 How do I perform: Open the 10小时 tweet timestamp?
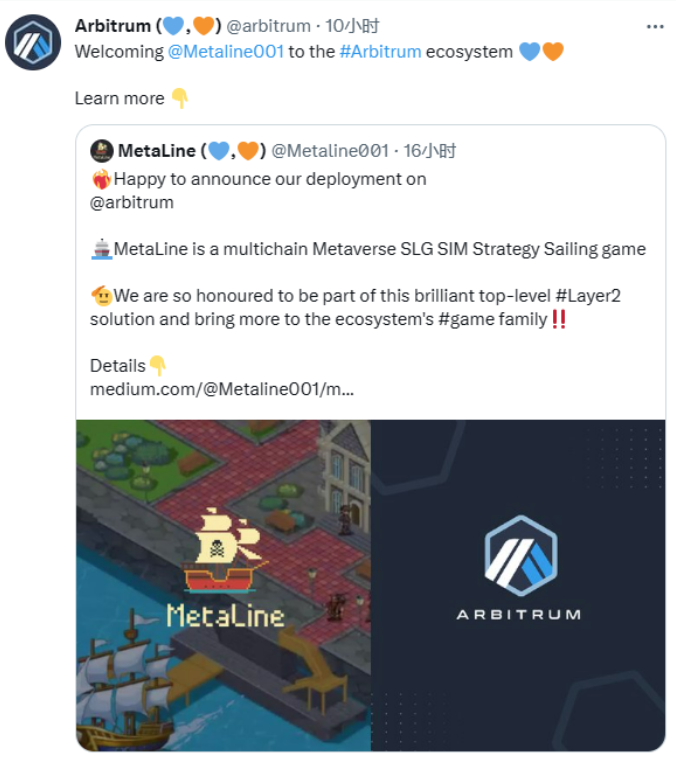point(352,26)
